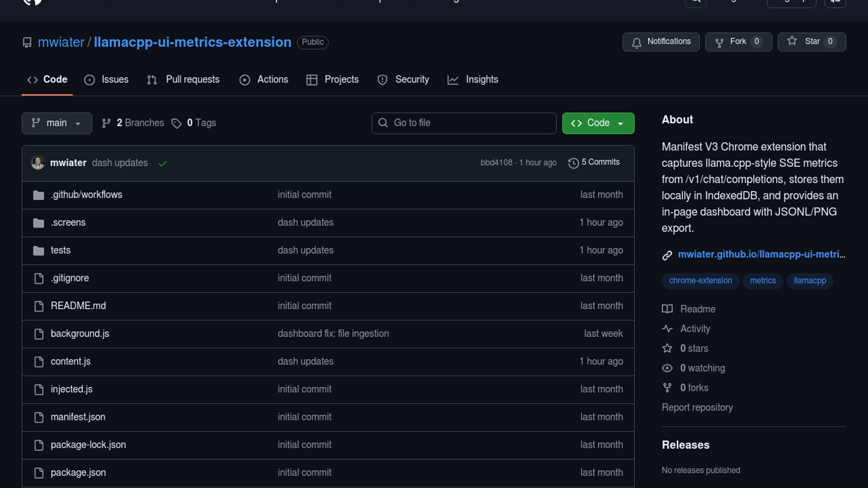Select the chrome-extension topic tag

pos(700,281)
